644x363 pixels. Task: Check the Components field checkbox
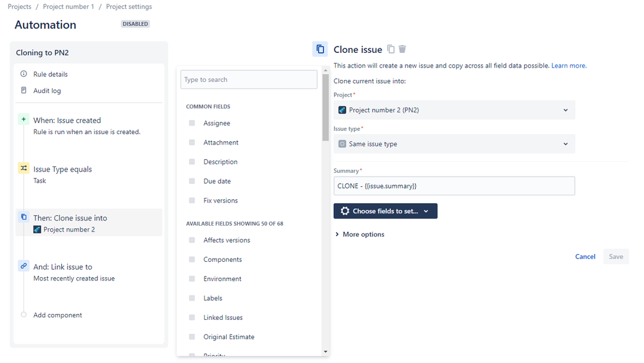(x=192, y=260)
